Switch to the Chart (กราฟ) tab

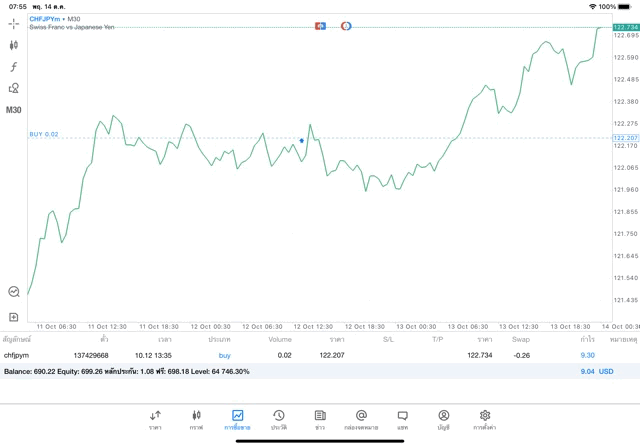196,418
